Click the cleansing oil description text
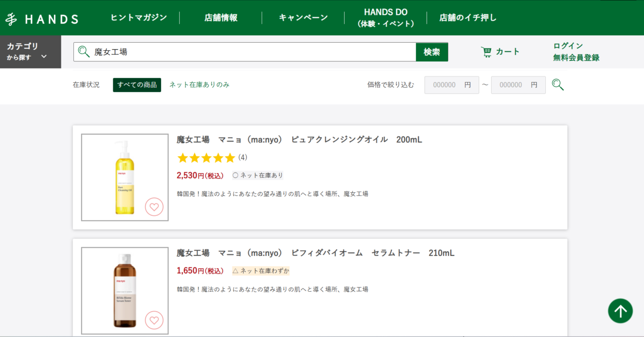This screenshot has width=644, height=337. [x=272, y=194]
